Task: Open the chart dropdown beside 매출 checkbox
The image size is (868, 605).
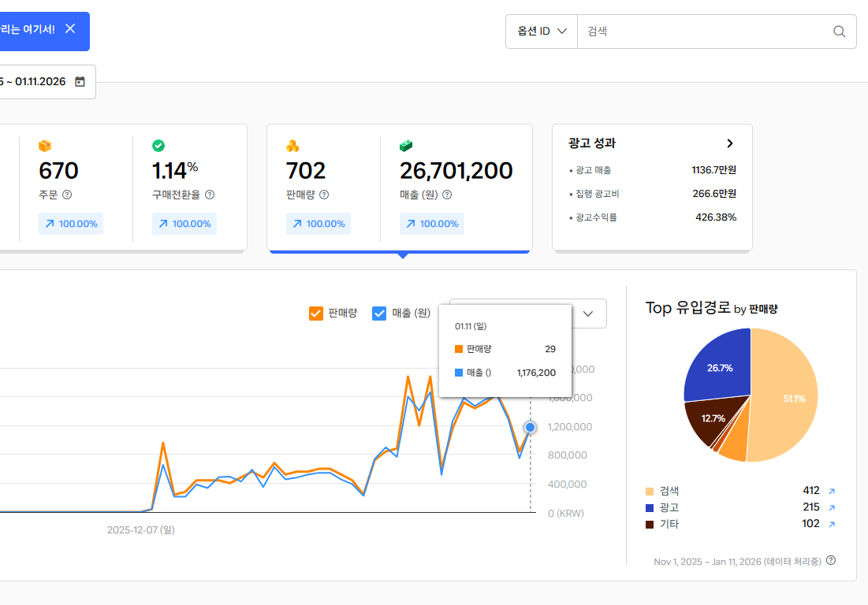Action: 587,314
